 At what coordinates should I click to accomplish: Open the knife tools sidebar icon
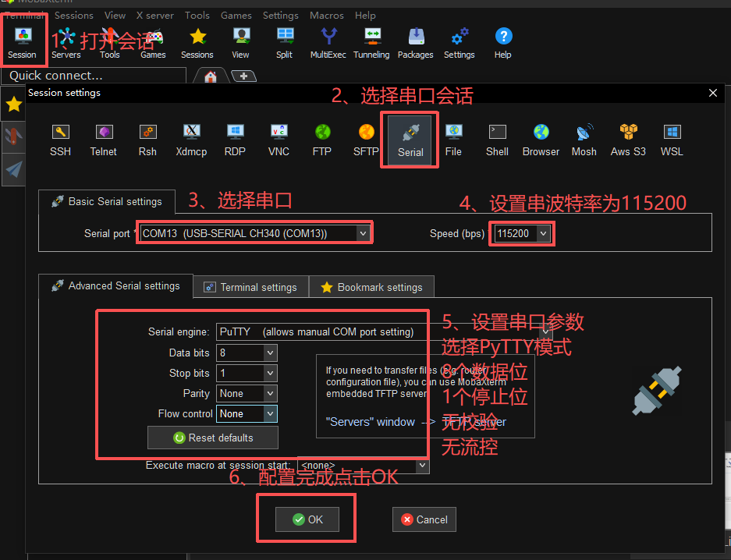point(14,136)
